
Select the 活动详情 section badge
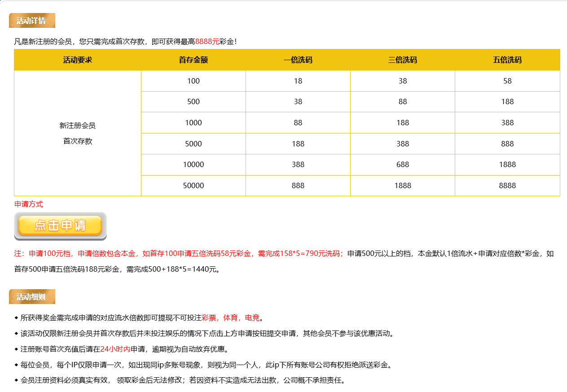[x=32, y=21]
